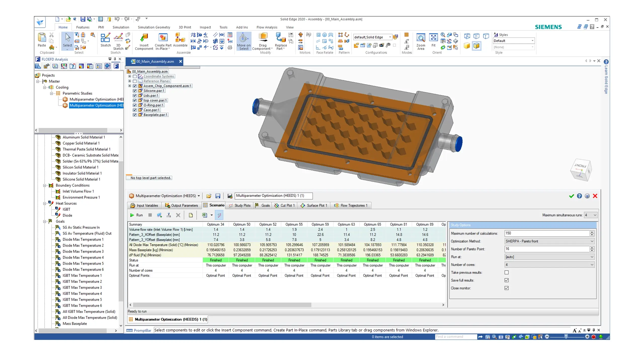Collapse the Boundary Conditions tree node
This screenshot has width=644, height=356.
coord(45,185)
